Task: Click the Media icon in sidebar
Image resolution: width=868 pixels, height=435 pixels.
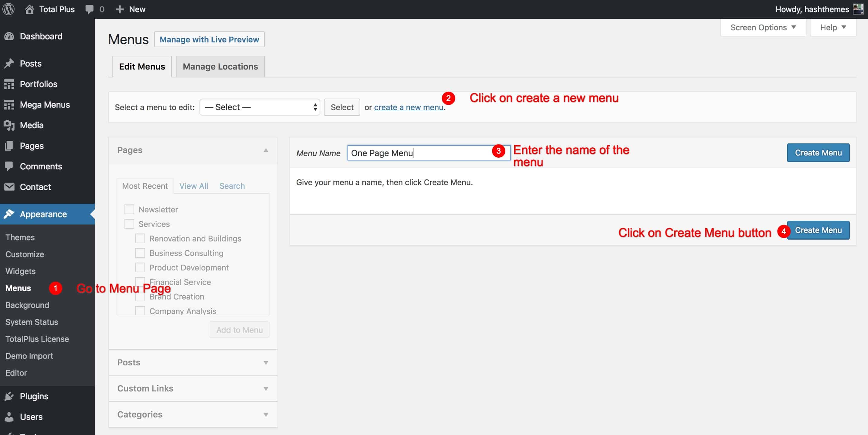Action: 9,125
